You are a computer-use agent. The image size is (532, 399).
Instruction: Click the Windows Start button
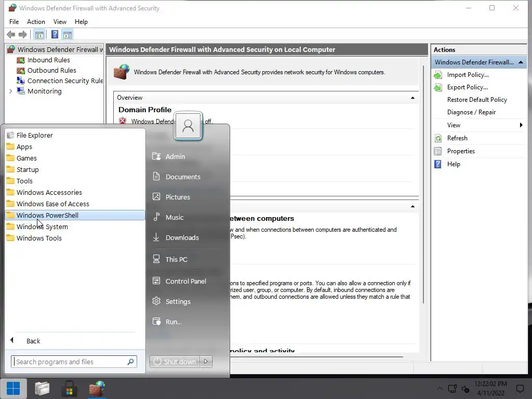click(13, 389)
